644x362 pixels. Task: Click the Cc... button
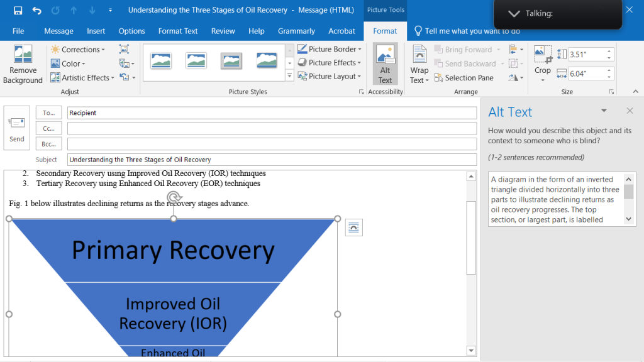click(x=48, y=128)
